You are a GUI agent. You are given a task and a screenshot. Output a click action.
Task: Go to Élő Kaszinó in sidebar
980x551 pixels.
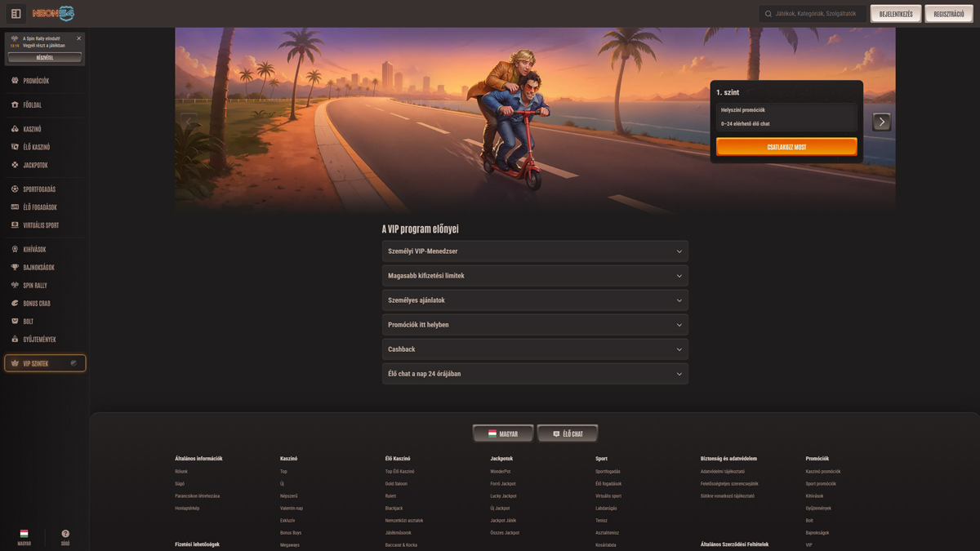36,147
